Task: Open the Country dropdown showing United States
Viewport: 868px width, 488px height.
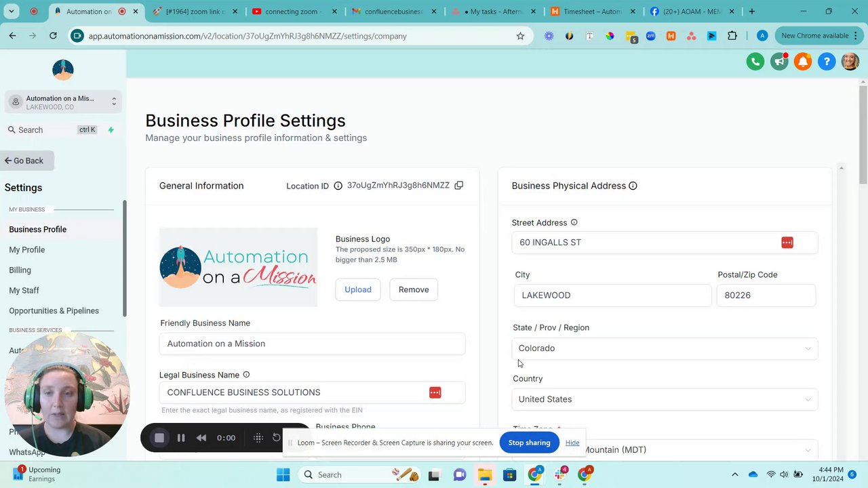Action: coord(665,399)
